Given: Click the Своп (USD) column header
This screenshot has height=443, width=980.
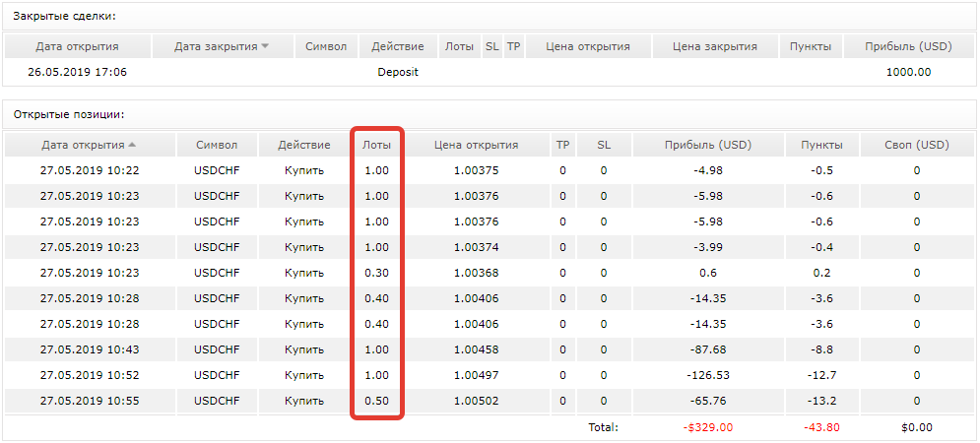Looking at the screenshot, I should [917, 145].
